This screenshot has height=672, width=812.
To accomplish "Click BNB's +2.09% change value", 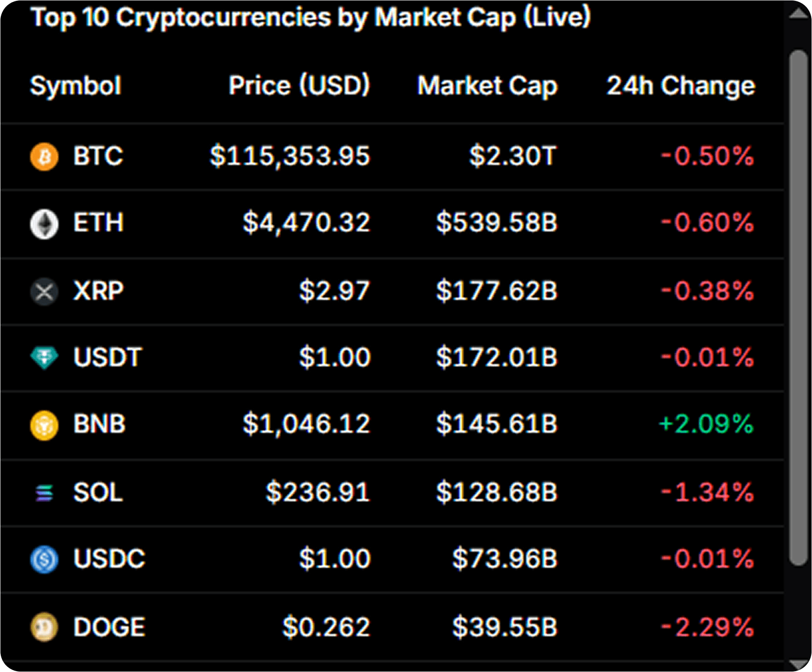I will (706, 424).
